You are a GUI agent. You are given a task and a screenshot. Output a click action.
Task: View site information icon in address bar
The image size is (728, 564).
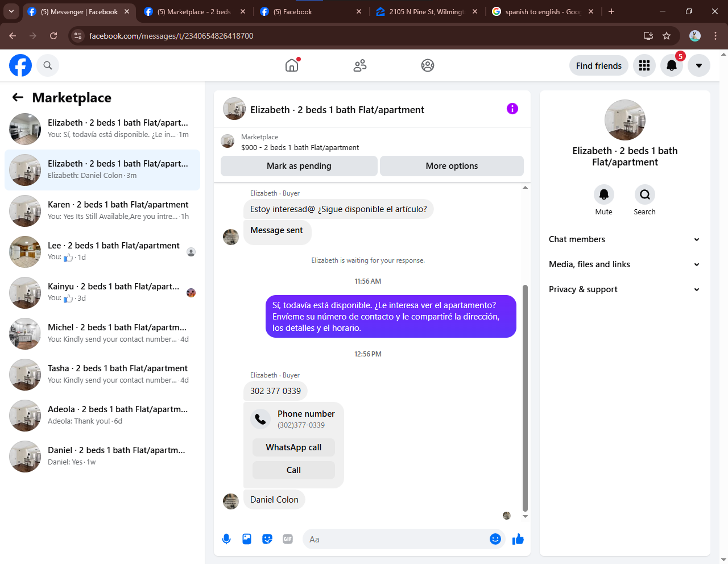point(78,36)
